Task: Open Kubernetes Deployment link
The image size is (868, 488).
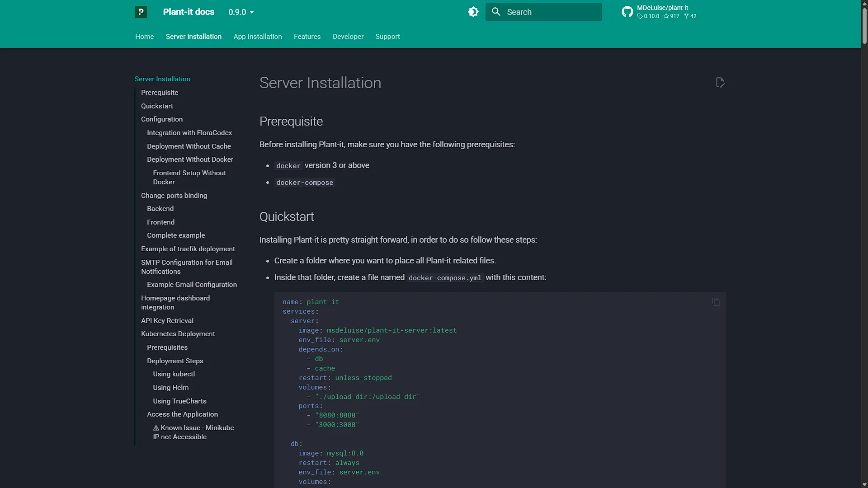Action: (x=178, y=334)
